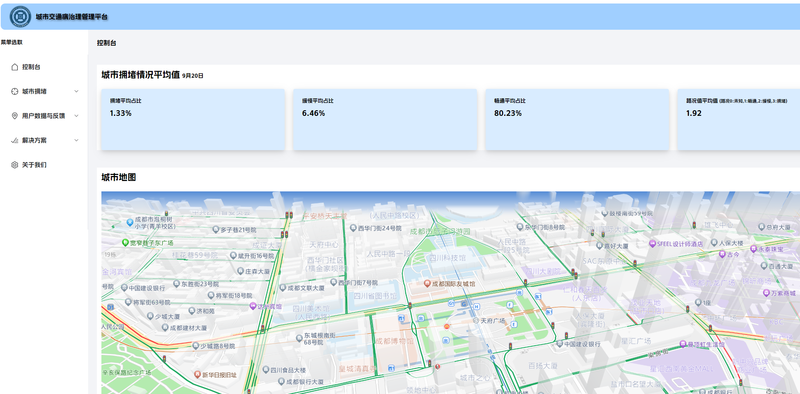Select the 控制台 breadcrumb tab
Image resolution: width=800 pixels, height=394 pixels.
tap(107, 43)
